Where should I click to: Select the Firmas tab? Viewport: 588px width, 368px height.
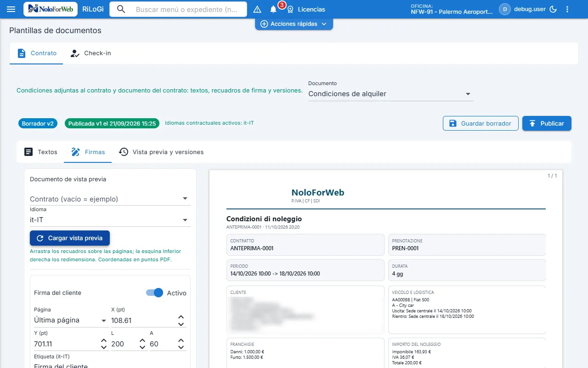88,152
